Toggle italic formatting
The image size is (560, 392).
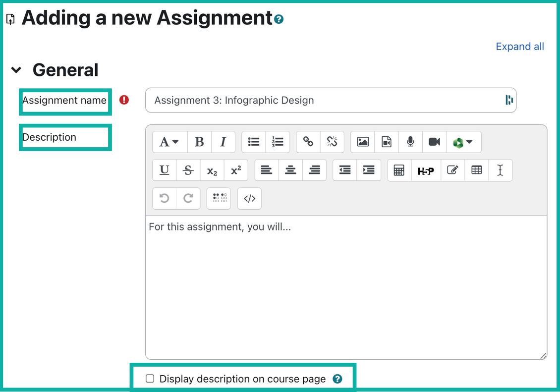[223, 142]
